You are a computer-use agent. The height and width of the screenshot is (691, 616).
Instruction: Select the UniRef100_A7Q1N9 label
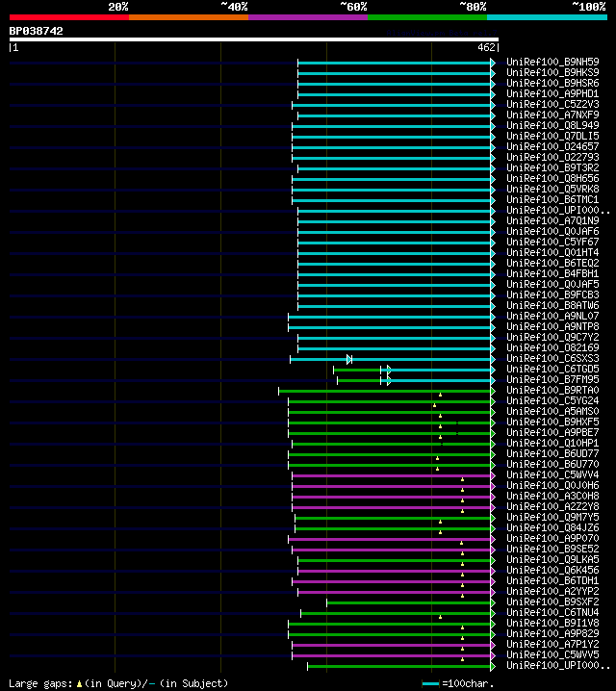tap(552, 220)
